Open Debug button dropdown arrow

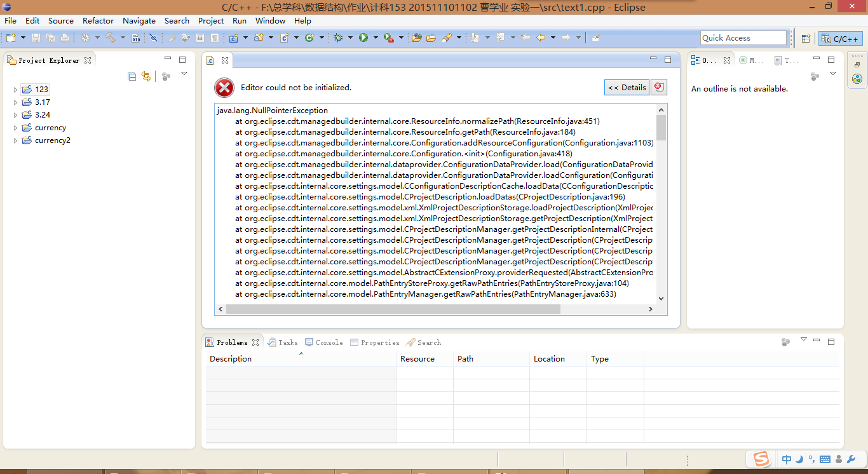point(350,38)
